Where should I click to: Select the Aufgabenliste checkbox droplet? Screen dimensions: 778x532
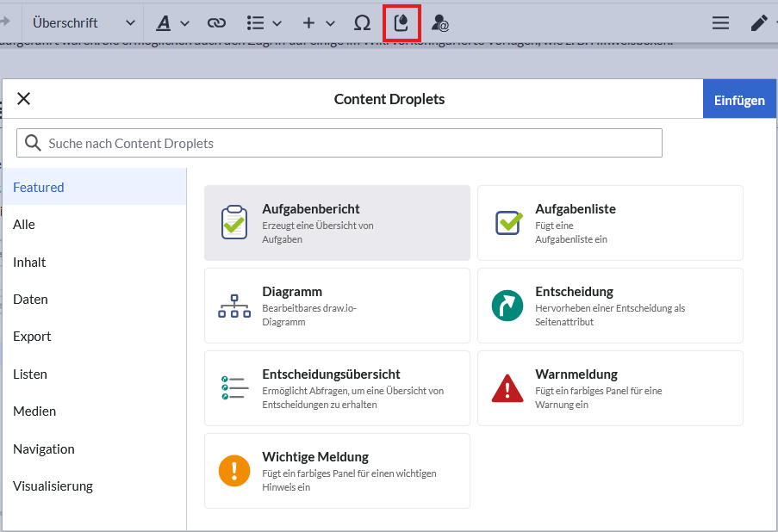click(610, 222)
